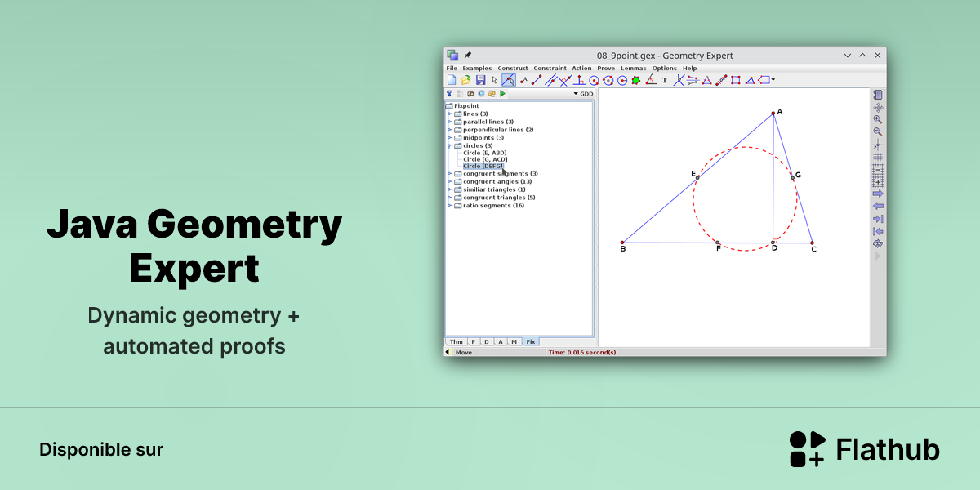Select the Triangle tool
The width and height of the screenshot is (980, 490).
[751, 80]
